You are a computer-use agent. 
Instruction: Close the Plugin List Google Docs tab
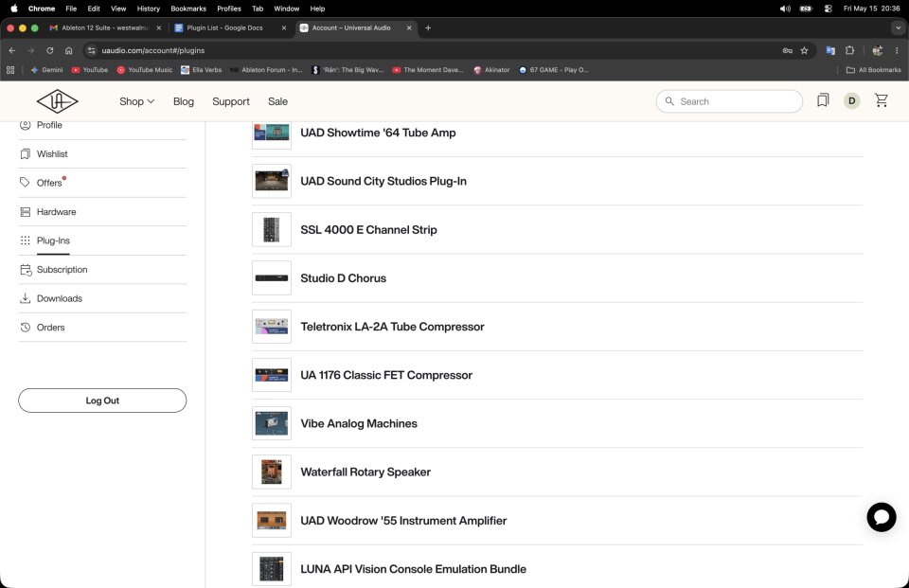pyautogui.click(x=283, y=27)
